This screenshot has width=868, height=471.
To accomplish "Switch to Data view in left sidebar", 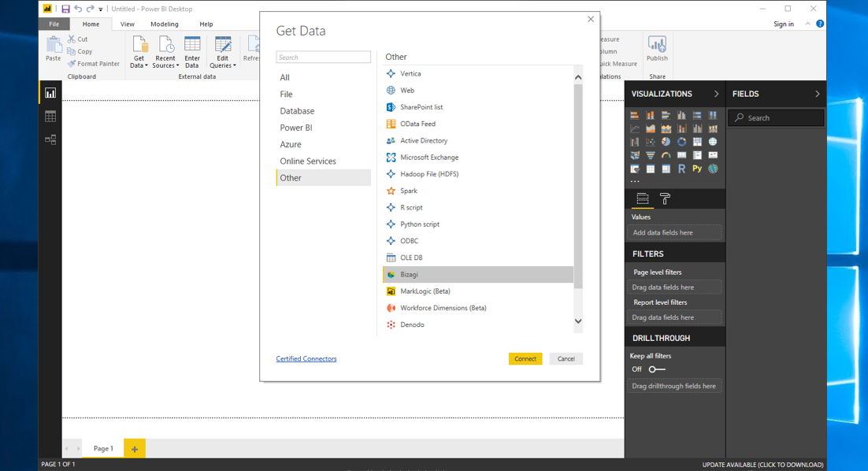I will tap(50, 117).
